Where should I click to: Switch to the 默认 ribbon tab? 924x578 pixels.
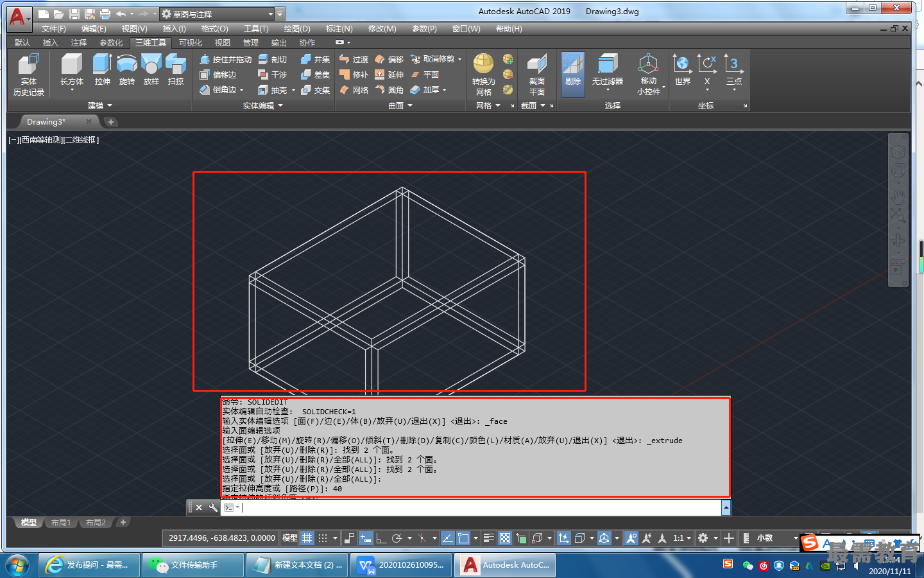[x=22, y=43]
